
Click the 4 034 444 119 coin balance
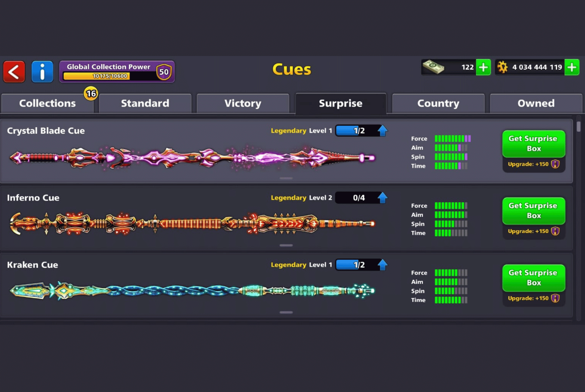click(x=537, y=67)
